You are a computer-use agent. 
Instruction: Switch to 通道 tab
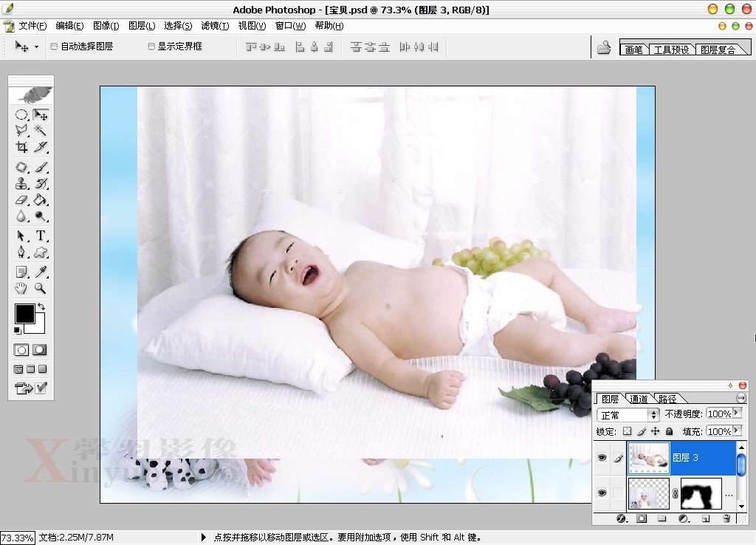coord(639,399)
